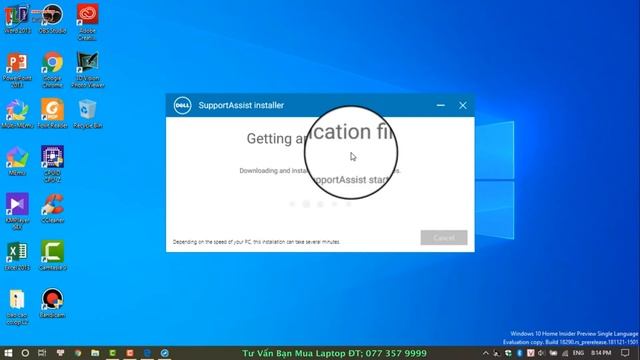Click the green Camtasia icon on the taskbar
This screenshot has height=360, width=640.
point(113,353)
